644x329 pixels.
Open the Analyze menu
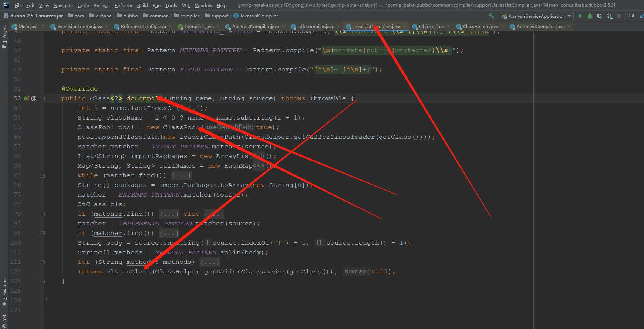point(102,5)
